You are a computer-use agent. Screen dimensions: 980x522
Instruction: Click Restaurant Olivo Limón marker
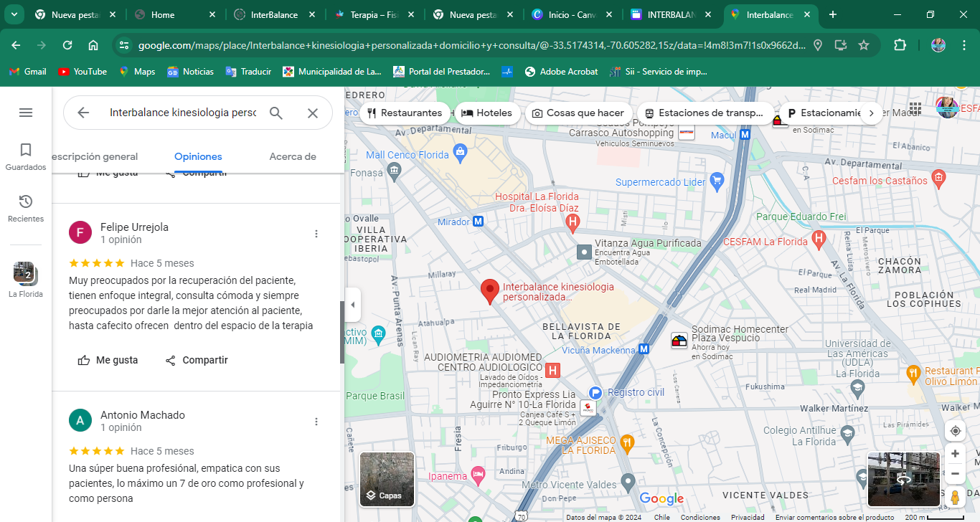(913, 373)
